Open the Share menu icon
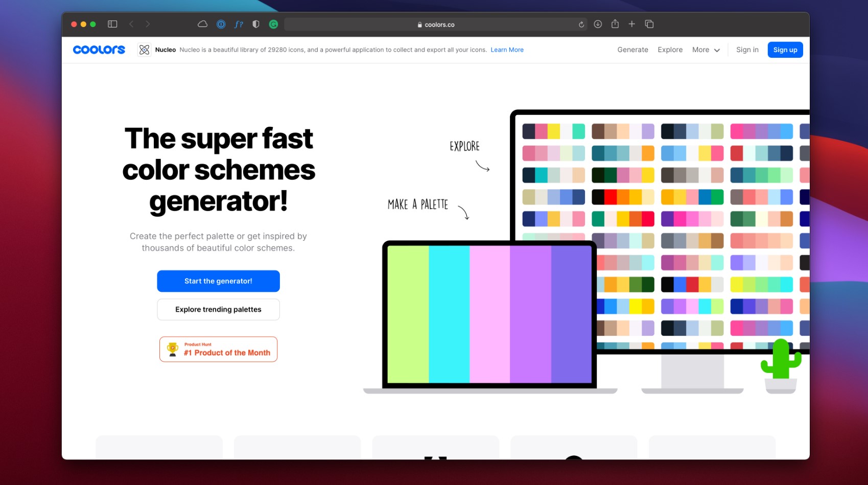 point(615,24)
